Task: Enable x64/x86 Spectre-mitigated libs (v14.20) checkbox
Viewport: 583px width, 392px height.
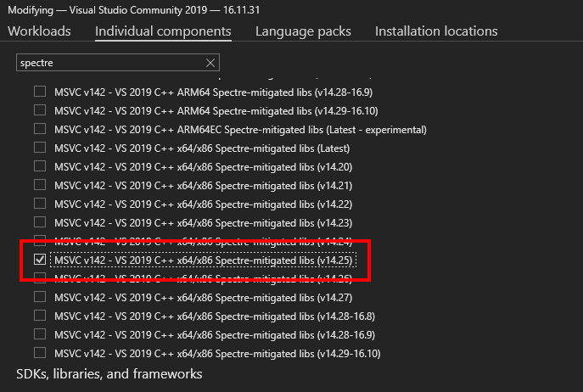Action: click(x=40, y=166)
